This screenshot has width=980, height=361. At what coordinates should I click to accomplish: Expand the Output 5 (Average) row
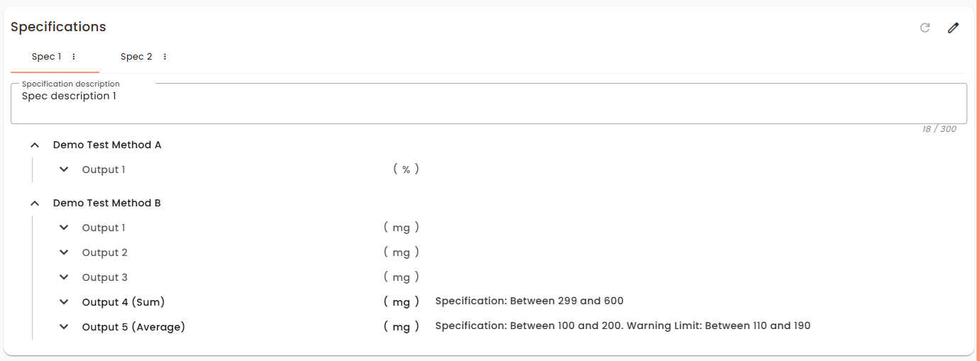pos(64,327)
